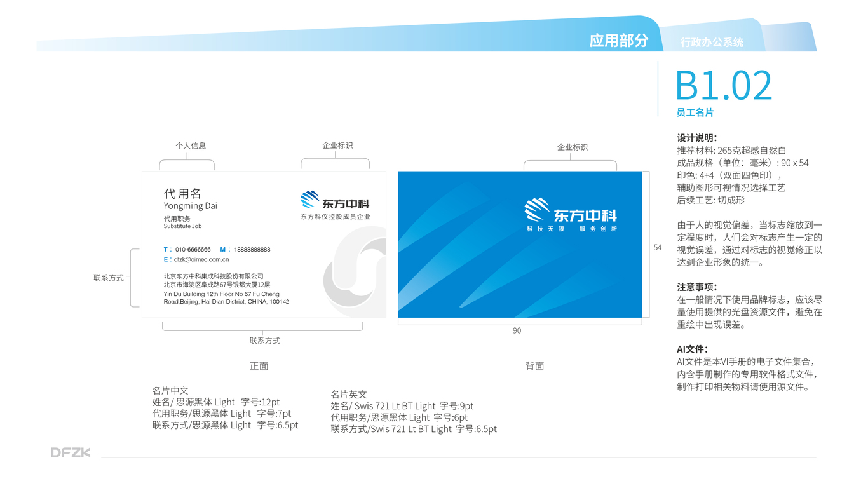The image size is (868, 488).
Task: Click the English address starting Yin Du Building
Action: (x=226, y=298)
